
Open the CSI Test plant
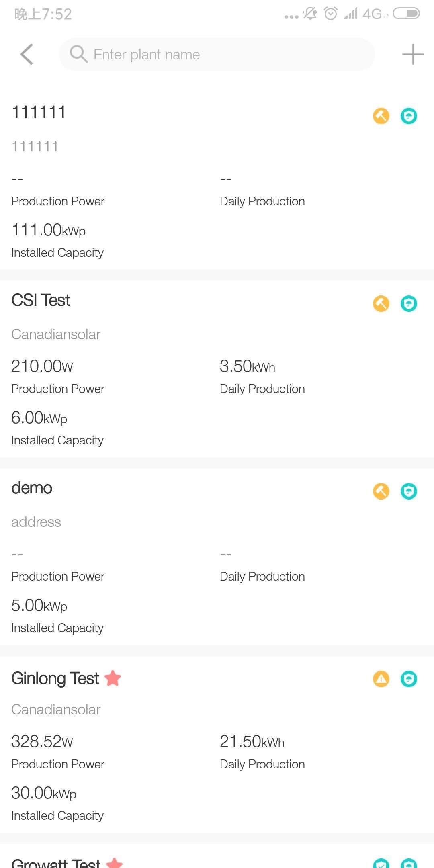coord(217,369)
